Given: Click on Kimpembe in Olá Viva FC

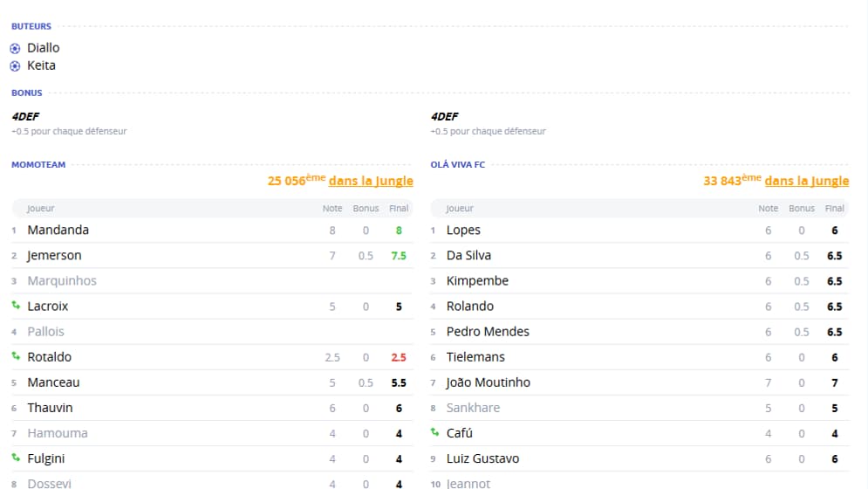Looking at the screenshot, I should click(477, 281).
